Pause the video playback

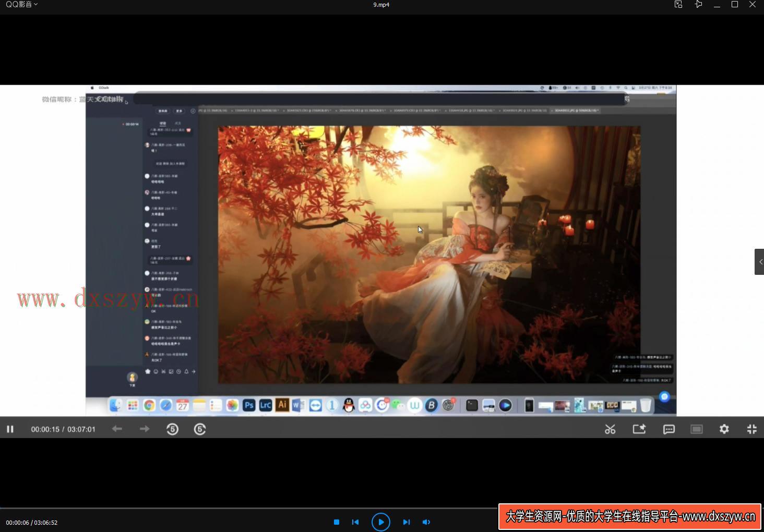10,429
